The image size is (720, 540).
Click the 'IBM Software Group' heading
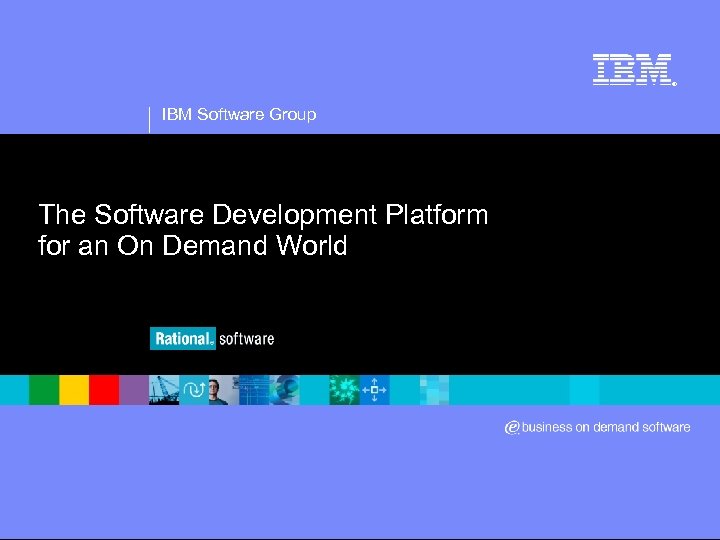pos(239,114)
